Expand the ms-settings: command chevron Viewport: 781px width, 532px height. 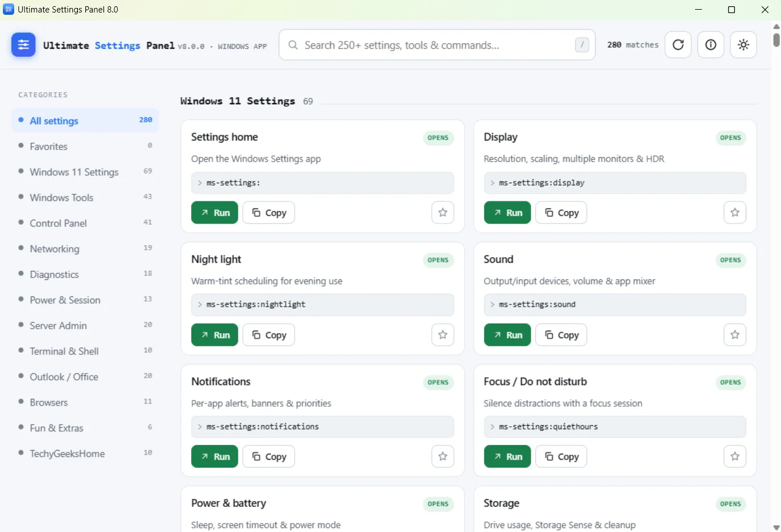200,183
